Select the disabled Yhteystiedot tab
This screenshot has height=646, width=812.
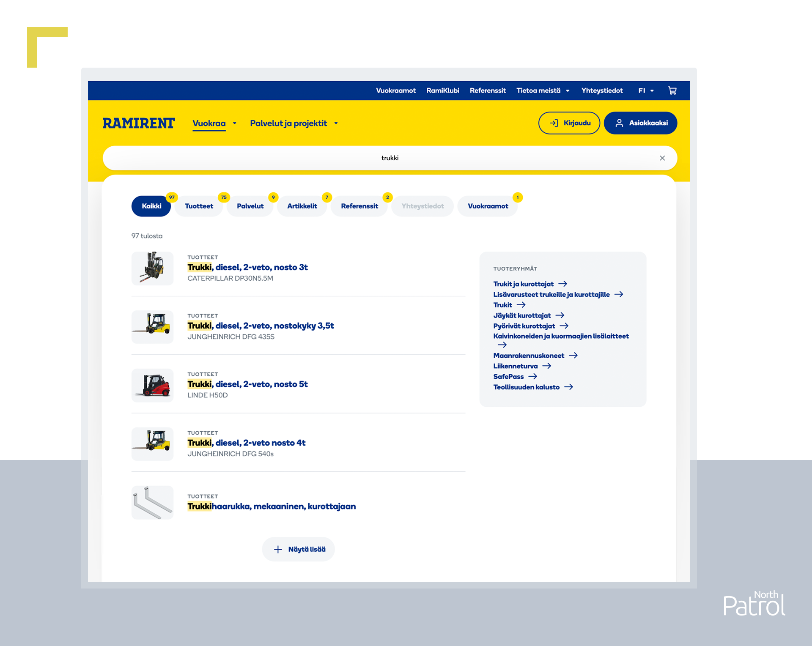(x=422, y=206)
